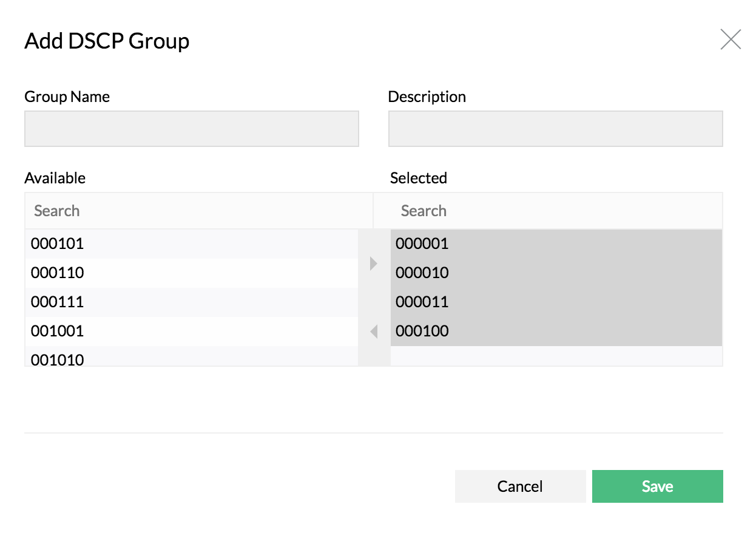Click the Selected list search box
Viewport: 756px width, 555px height.
click(x=556, y=210)
